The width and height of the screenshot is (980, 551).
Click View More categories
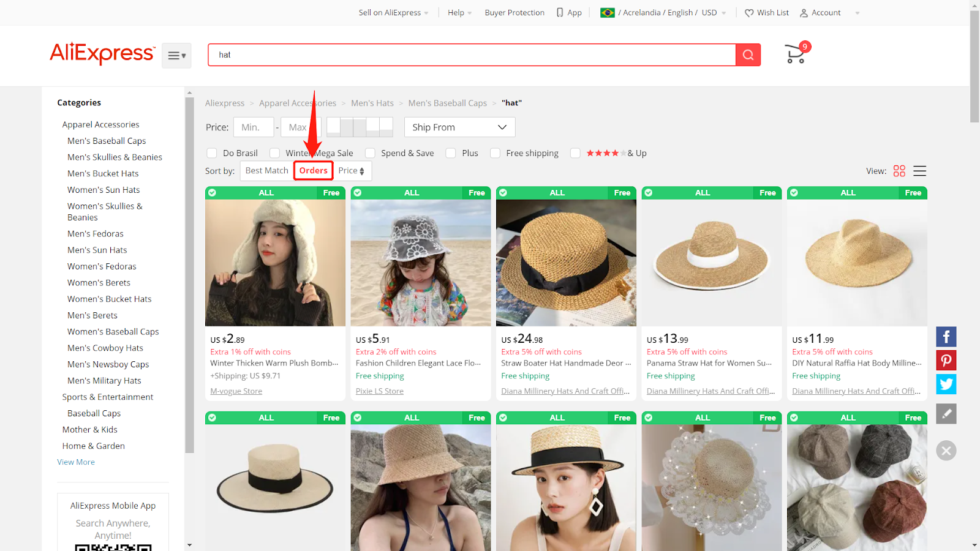point(76,462)
